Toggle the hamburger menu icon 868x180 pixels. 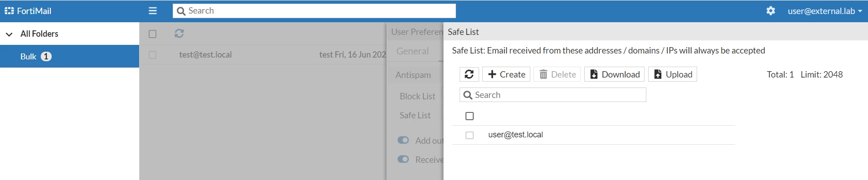point(153,11)
